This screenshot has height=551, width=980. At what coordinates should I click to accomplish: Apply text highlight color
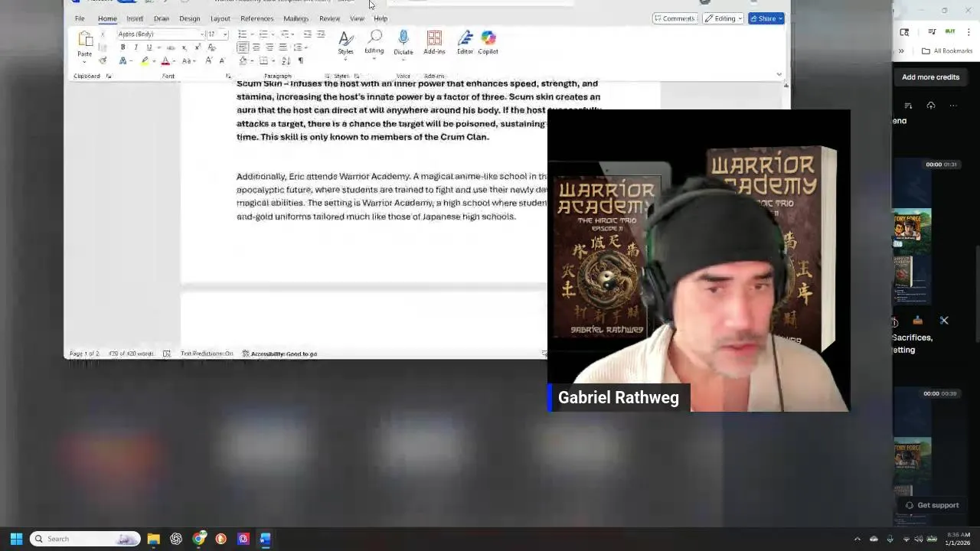[145, 60]
